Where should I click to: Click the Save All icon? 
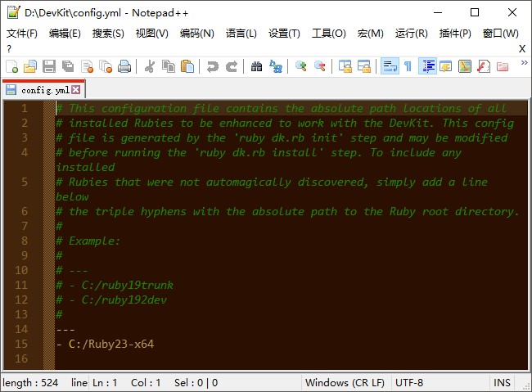click(68, 66)
